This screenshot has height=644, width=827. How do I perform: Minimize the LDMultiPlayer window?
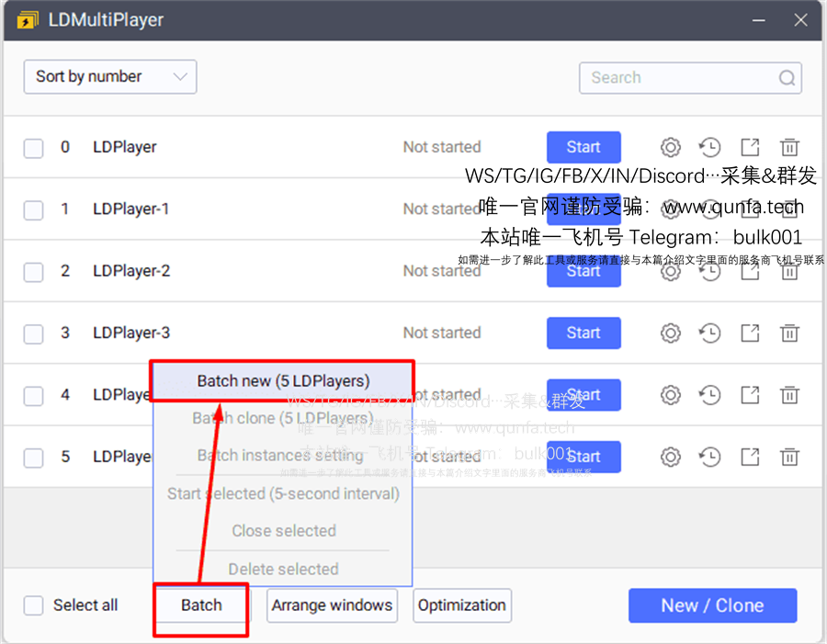pyautogui.click(x=758, y=20)
